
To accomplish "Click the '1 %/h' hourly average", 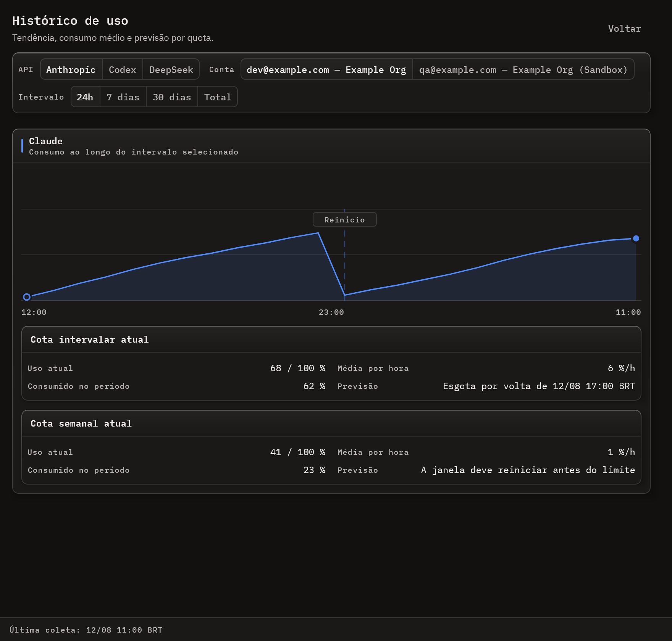I will [x=622, y=452].
